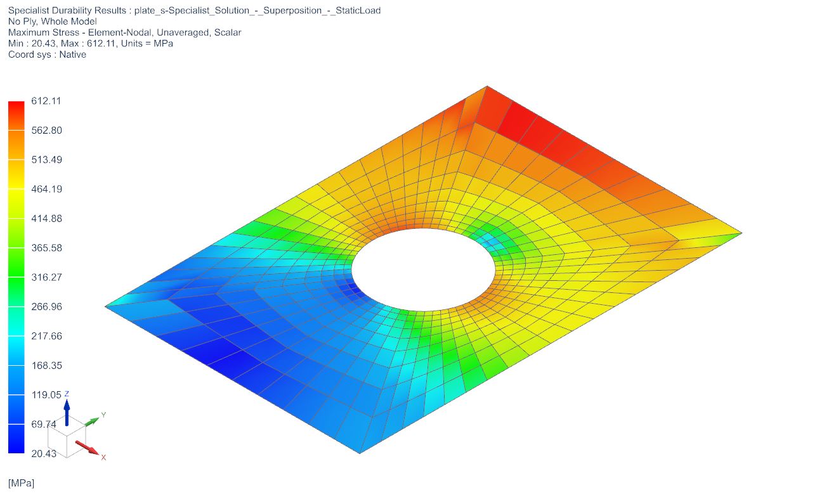This screenshot has height=504, width=817.
Task: Pick the plate's bottom corner vertex
Action: 360,453
